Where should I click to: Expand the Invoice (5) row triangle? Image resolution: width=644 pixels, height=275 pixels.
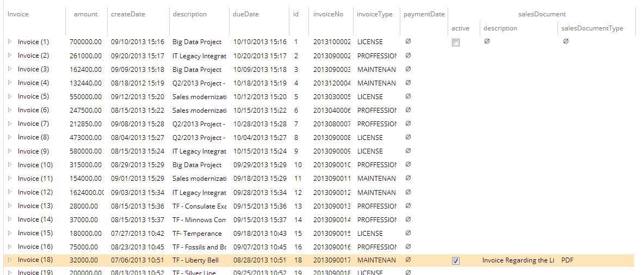[x=9, y=96]
